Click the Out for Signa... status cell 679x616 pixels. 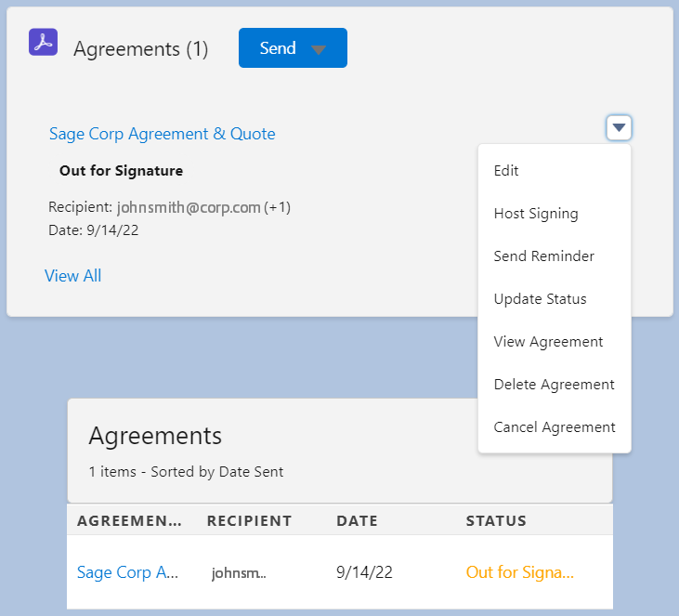tap(519, 572)
